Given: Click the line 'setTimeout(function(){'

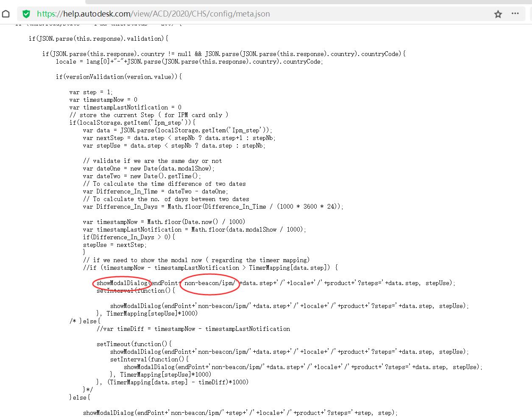Looking at the screenshot, I should [134, 344].
